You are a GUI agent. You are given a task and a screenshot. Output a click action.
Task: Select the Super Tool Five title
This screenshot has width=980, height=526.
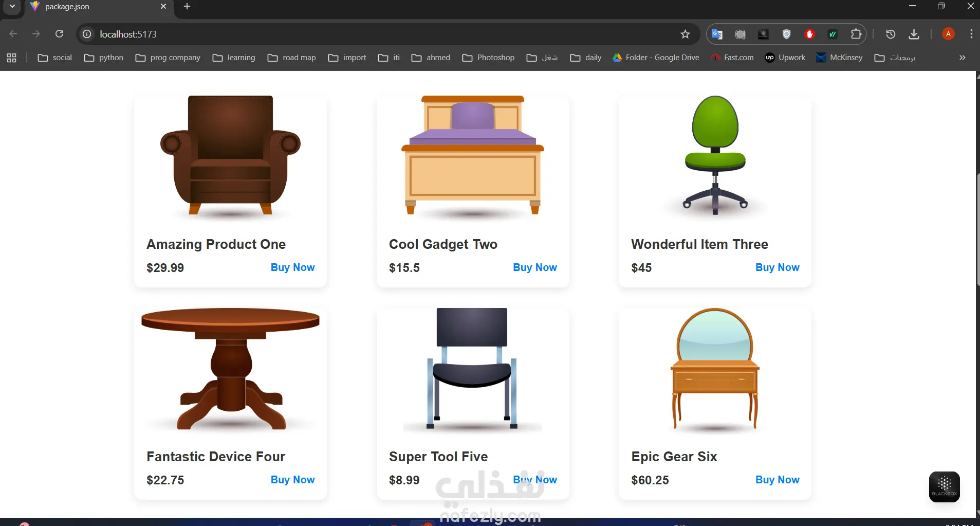pos(438,457)
